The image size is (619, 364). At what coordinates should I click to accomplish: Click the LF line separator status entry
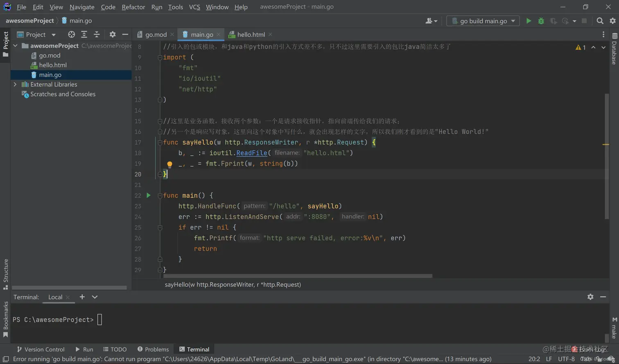[x=549, y=359]
